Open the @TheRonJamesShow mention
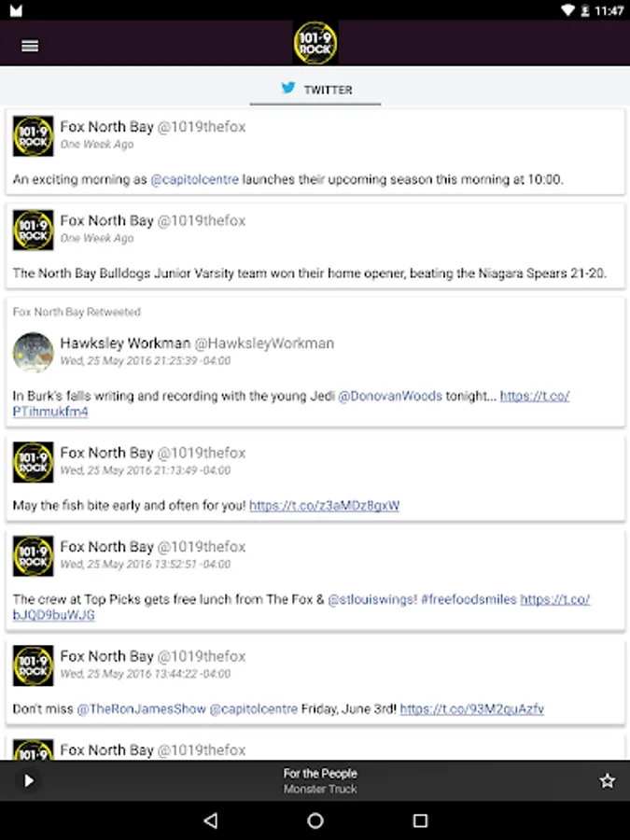Screen dimensions: 630x840 pos(142,708)
